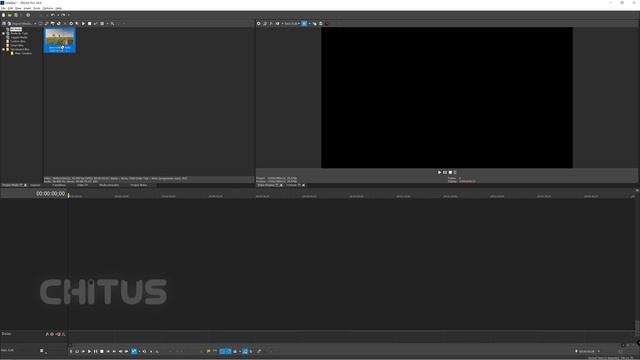Viewport: 640px width, 360px height.
Task: Click the Record button in timeline transport
Action: (71, 351)
